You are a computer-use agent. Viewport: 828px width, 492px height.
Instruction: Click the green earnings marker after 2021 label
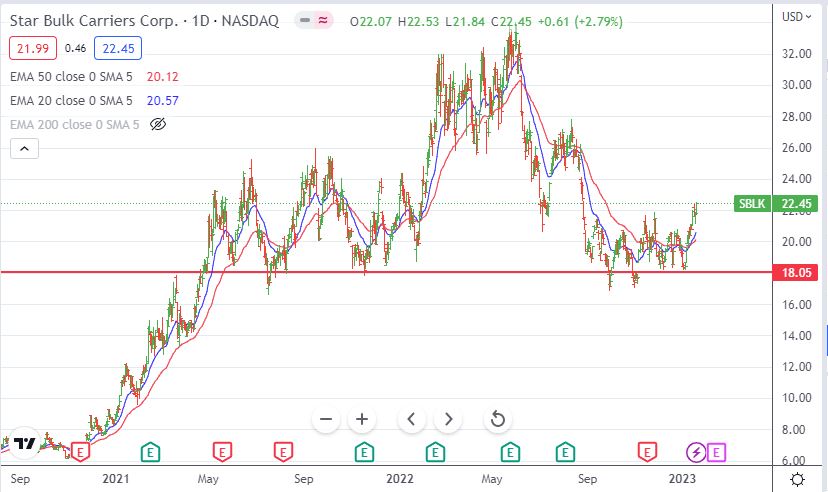(x=150, y=452)
